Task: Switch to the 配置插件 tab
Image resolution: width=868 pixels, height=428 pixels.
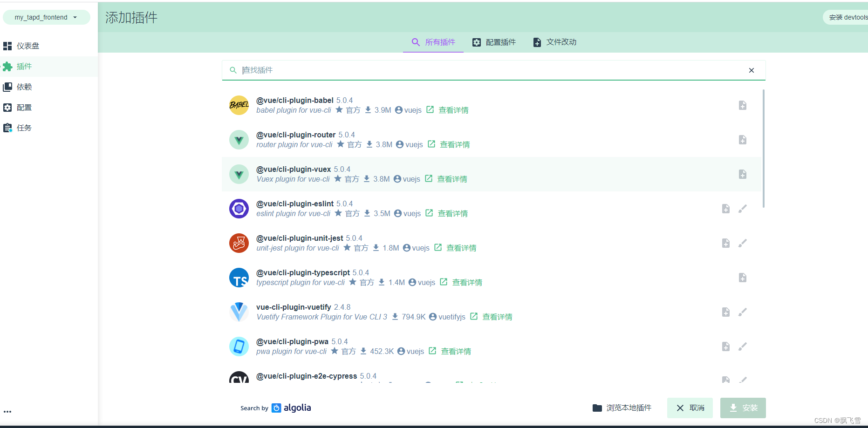Action: pos(494,42)
